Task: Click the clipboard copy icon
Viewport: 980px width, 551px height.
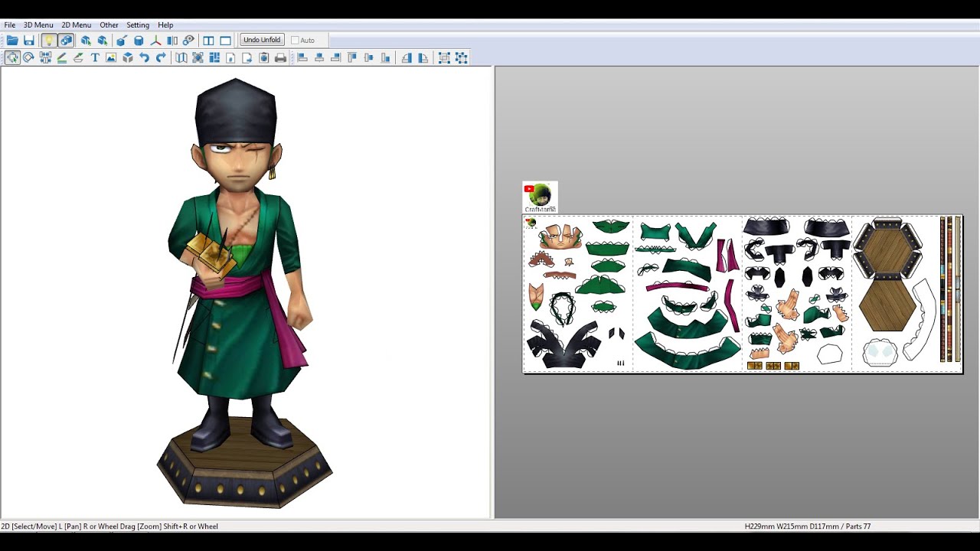Action: pos(264,58)
